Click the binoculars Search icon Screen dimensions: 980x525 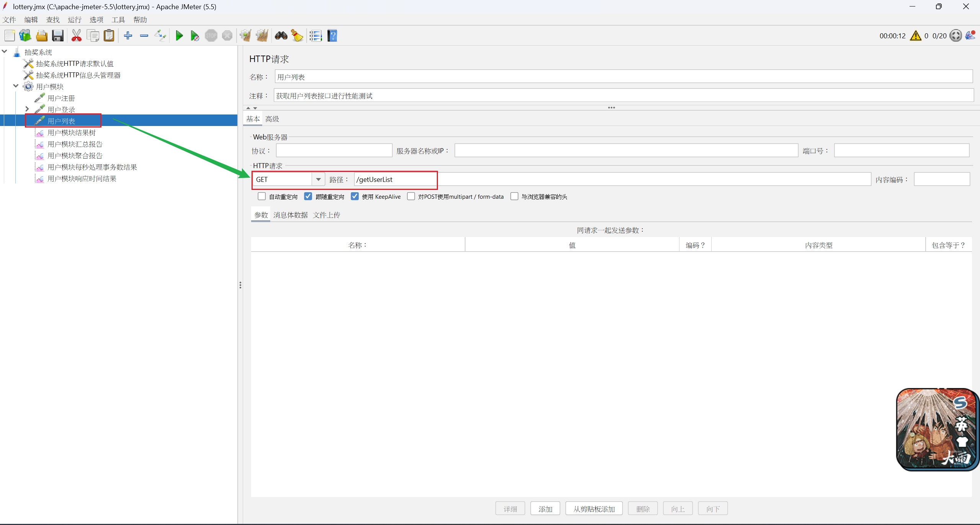pos(281,36)
